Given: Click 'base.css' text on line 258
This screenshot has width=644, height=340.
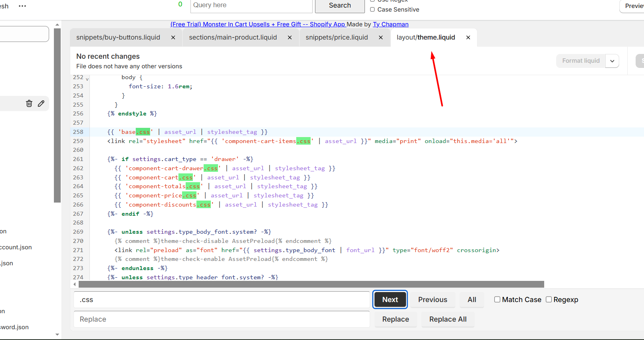Looking at the screenshot, I should click(136, 132).
